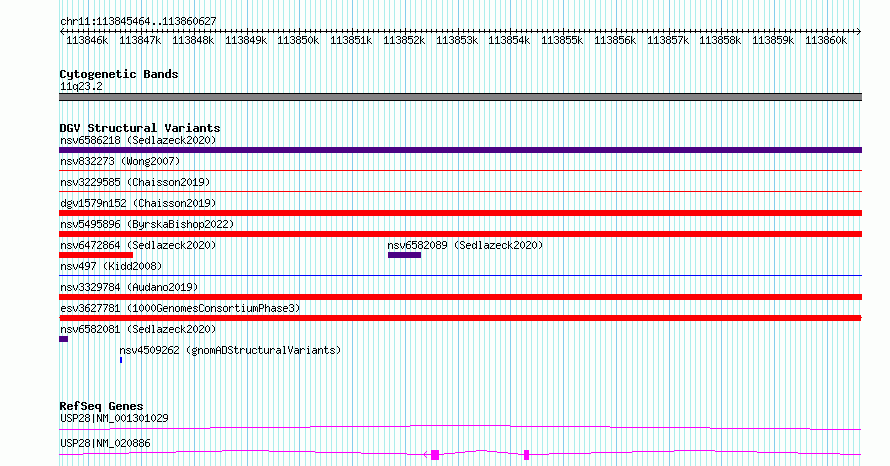
Task: Click the smaller magenta USP28 exon block
Action: pos(527,455)
